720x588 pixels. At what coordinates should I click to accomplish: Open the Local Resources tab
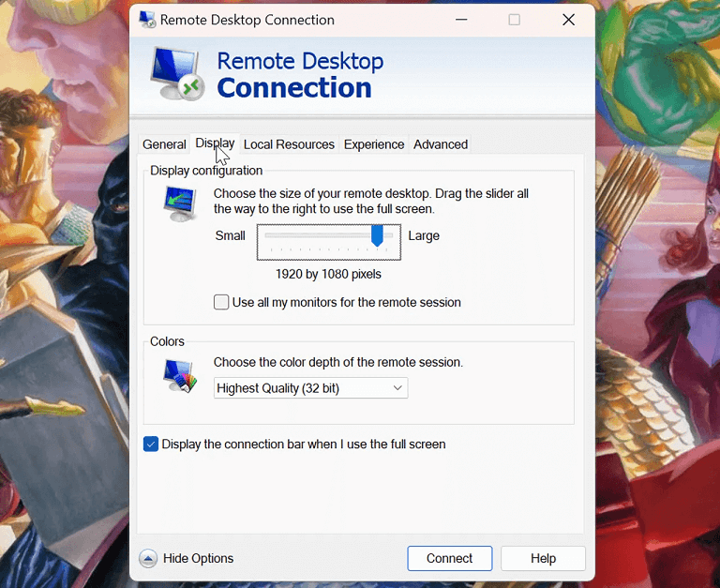tap(289, 144)
